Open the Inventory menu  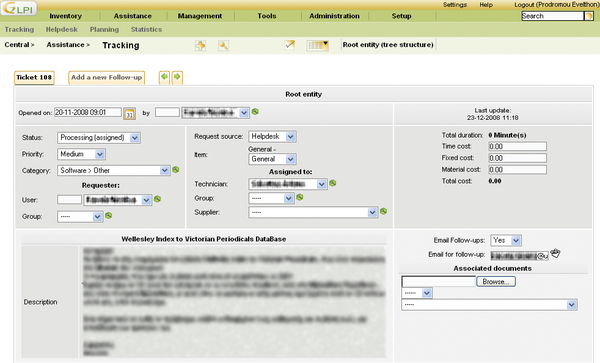pos(65,16)
